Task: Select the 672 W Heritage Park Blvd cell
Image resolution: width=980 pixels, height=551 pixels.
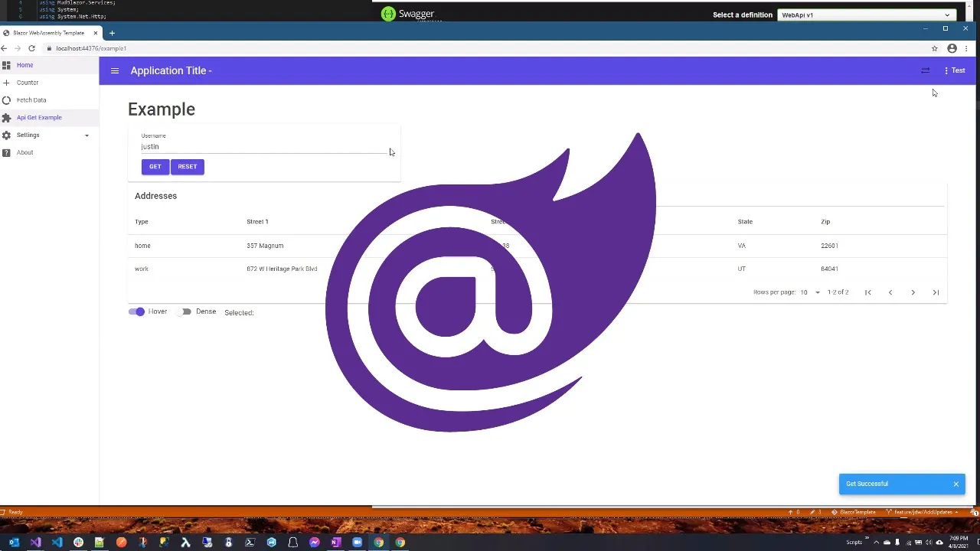Action: pyautogui.click(x=282, y=269)
